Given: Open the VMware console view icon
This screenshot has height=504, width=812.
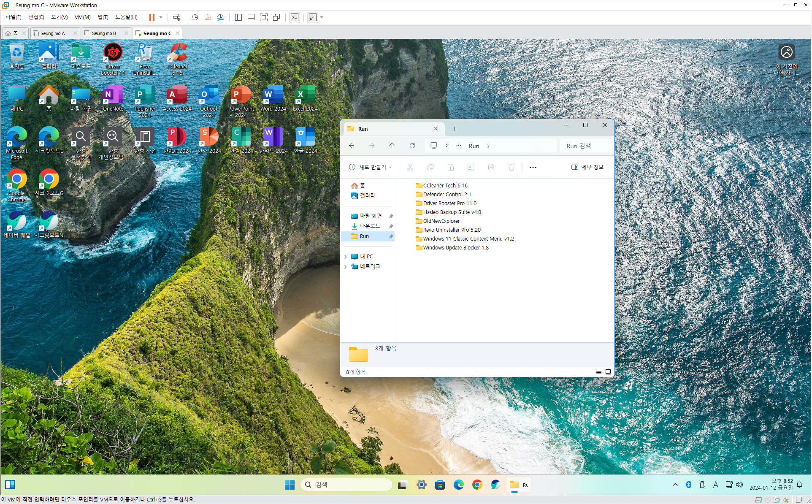Looking at the screenshot, I should click(295, 17).
